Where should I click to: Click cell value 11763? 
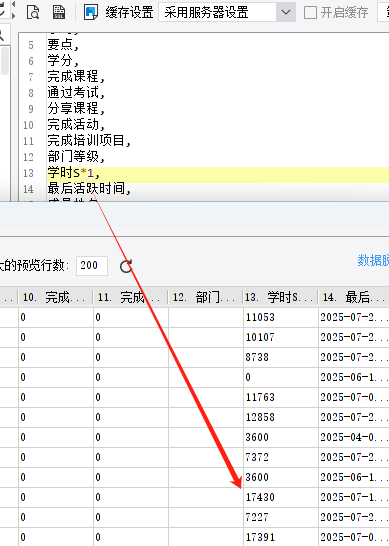click(x=260, y=397)
